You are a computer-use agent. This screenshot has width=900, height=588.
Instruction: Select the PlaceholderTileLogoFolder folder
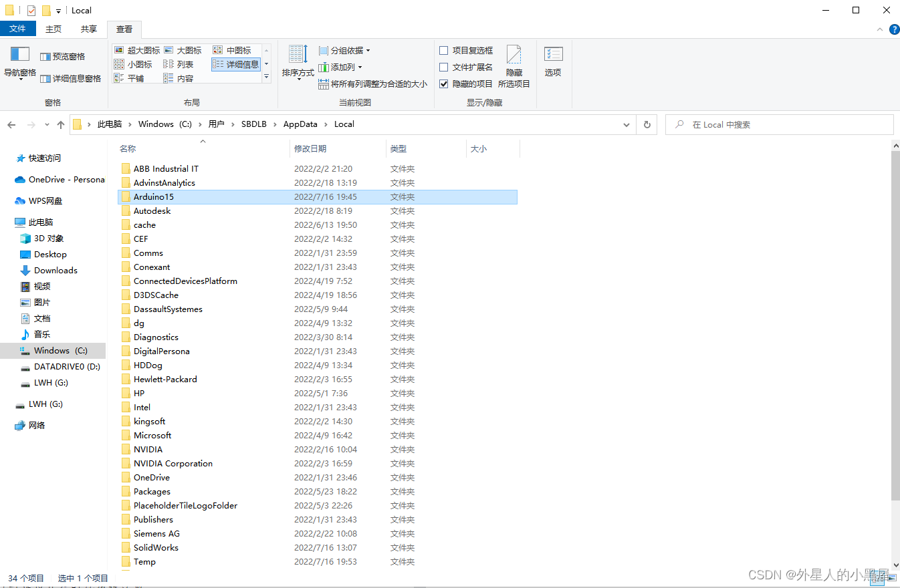(317, 506)
